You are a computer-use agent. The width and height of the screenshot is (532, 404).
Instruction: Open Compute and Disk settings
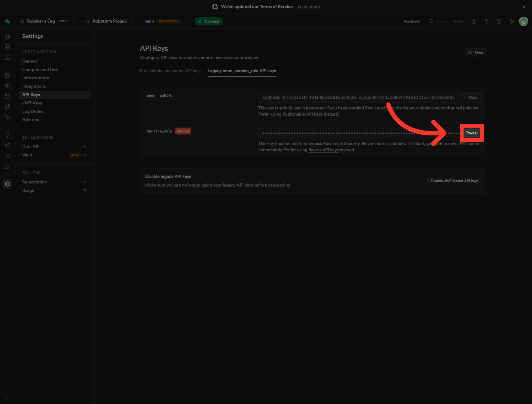(40, 70)
